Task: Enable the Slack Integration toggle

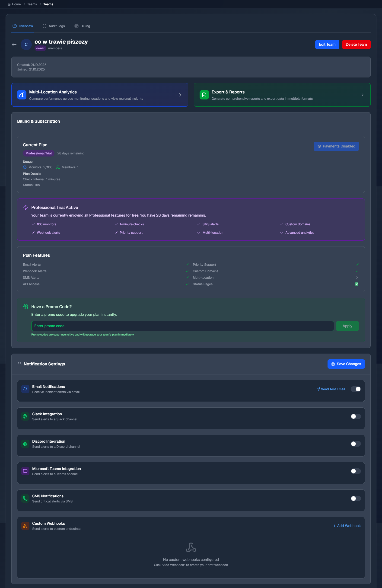Action: pyautogui.click(x=356, y=417)
